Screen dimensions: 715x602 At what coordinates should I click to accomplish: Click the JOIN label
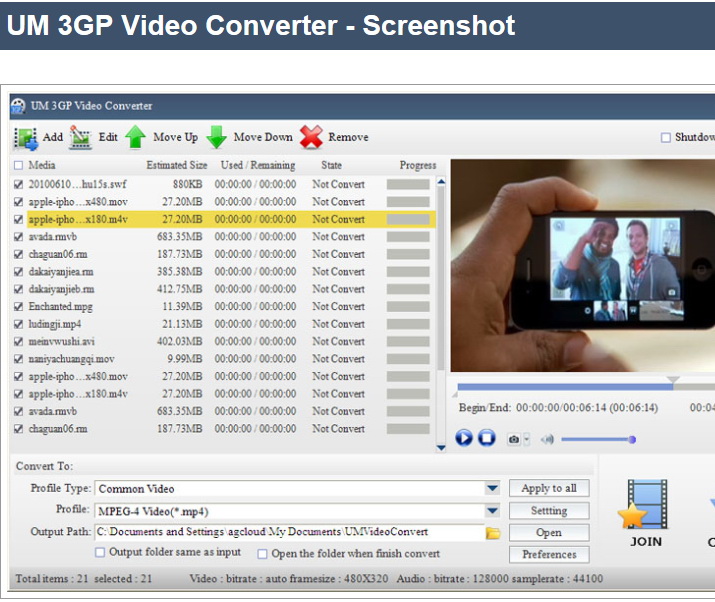(x=646, y=542)
